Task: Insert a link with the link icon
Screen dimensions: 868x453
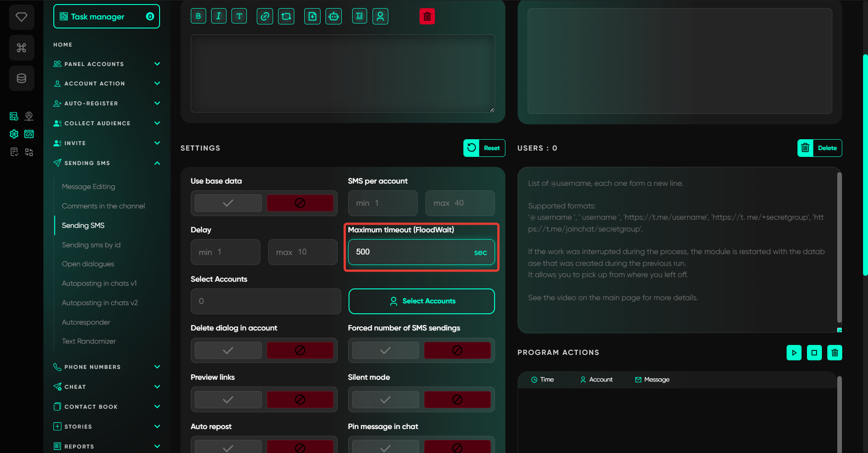Action: pos(264,16)
